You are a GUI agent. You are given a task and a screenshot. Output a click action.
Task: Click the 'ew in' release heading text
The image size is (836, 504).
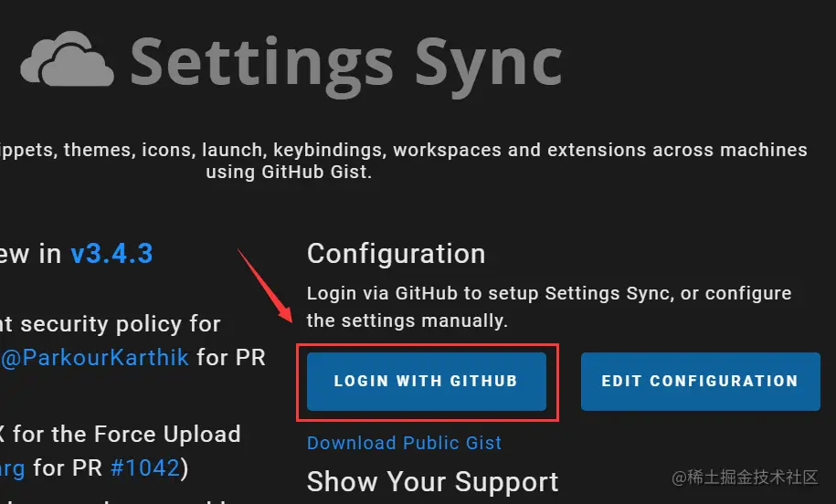pos(29,253)
